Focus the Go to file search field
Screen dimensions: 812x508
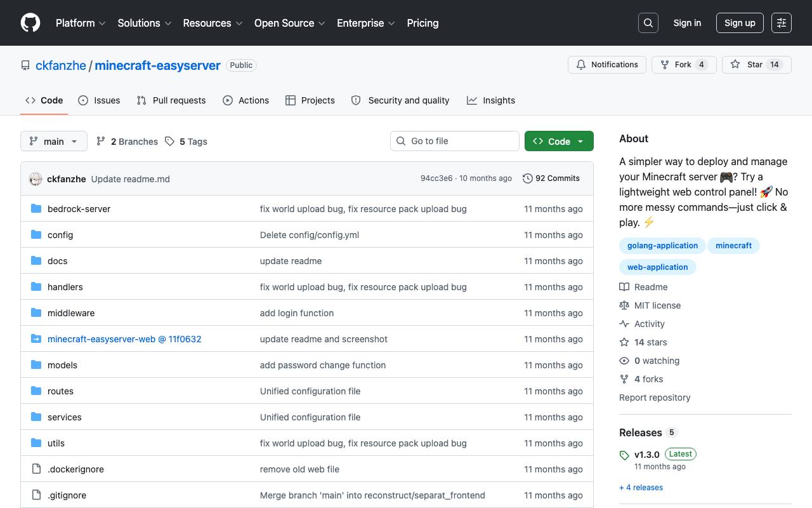455,141
